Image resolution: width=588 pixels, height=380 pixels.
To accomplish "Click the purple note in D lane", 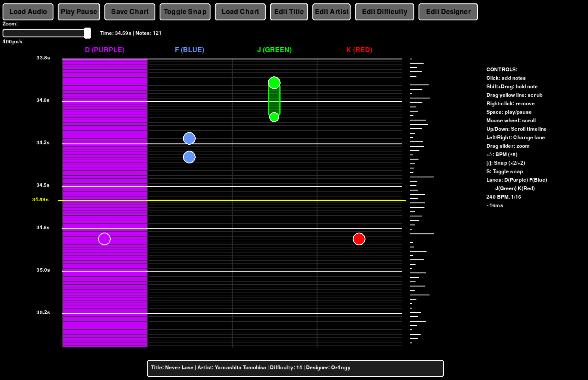I will (104, 239).
